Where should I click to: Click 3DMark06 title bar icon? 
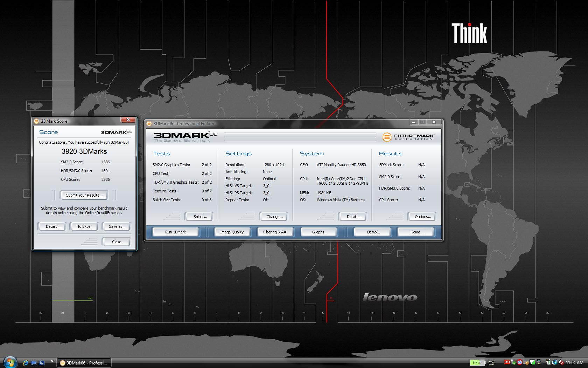[x=149, y=124]
